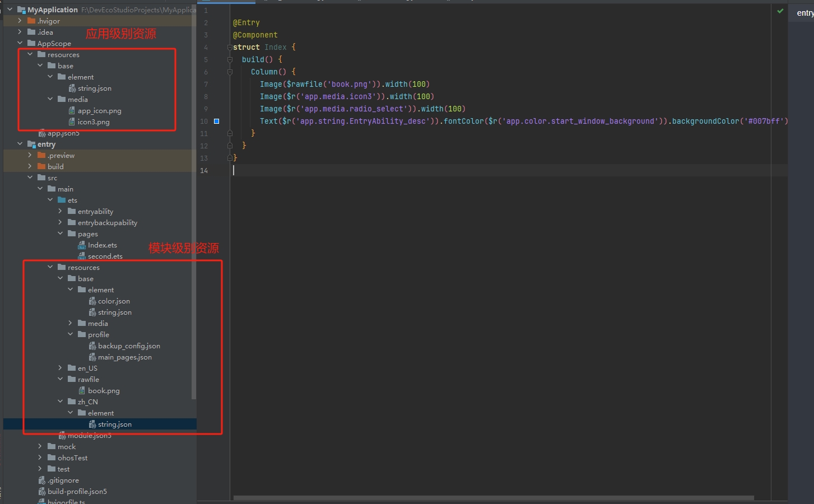Click the main_pages.json file icon
814x504 pixels.
[x=92, y=357]
